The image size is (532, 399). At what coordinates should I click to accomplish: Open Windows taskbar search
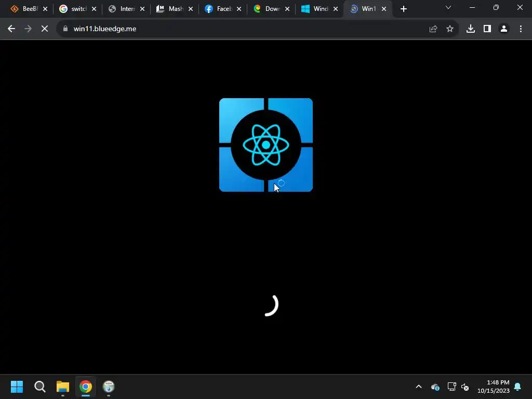(39, 387)
